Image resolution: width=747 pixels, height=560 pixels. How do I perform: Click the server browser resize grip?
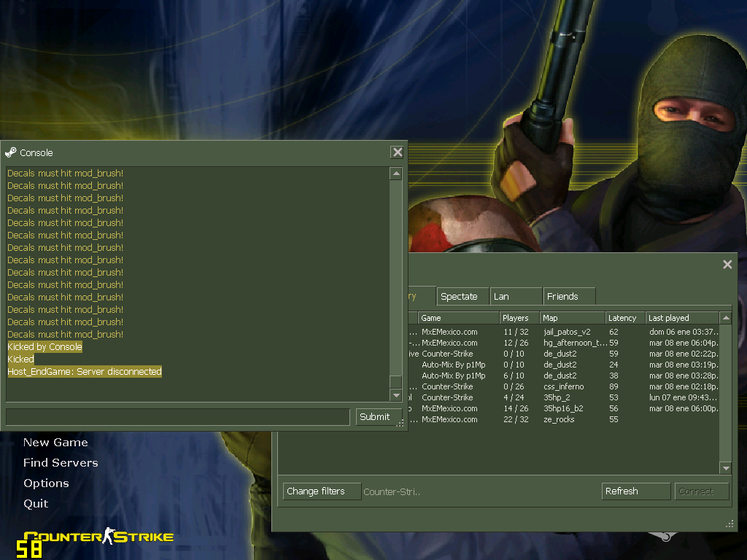point(729,524)
